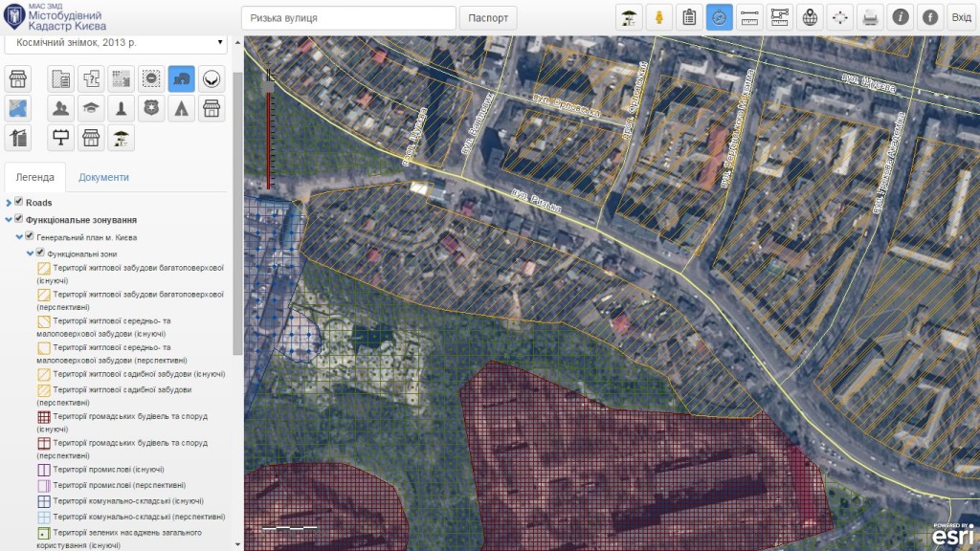The height and width of the screenshot is (551, 980).
Task: Select the Легенда tab
Action: pos(34,177)
